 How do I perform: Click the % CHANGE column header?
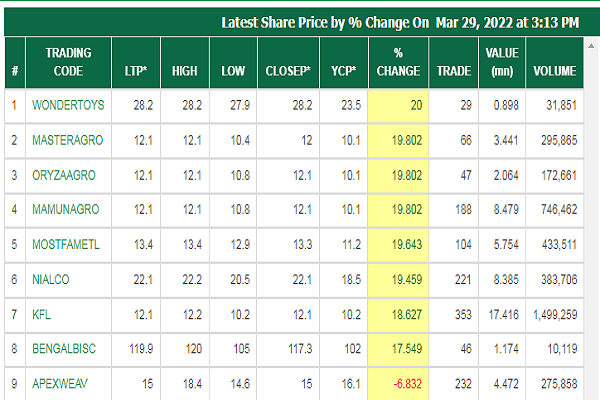[398, 62]
